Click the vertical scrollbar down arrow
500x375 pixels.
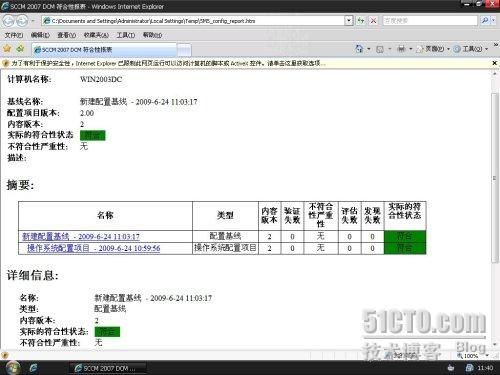(495, 344)
